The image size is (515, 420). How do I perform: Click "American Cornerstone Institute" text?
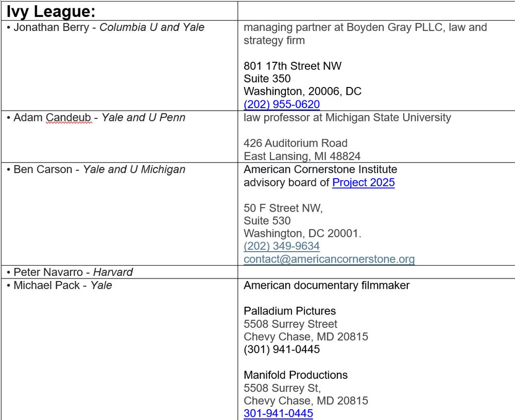[x=320, y=169]
